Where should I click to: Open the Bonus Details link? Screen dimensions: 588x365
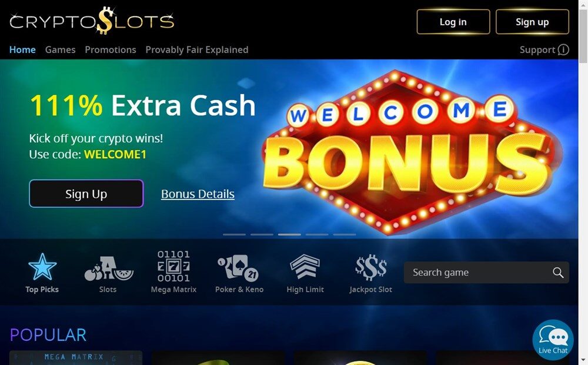(x=198, y=194)
